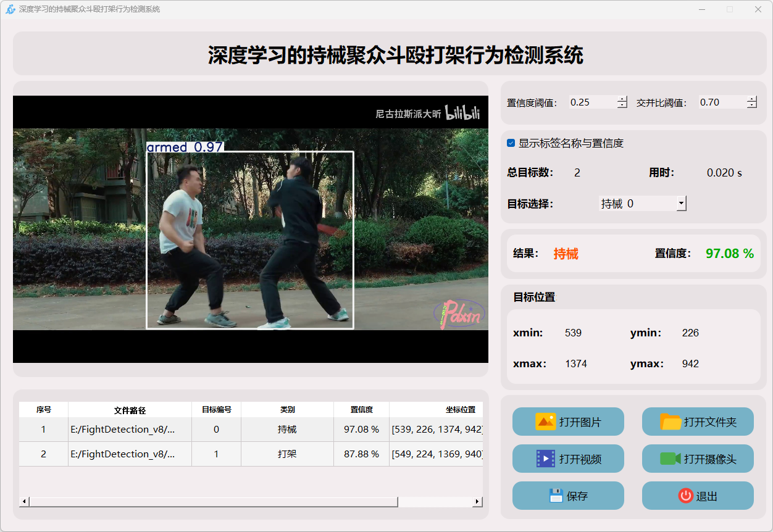Select table row 1 with 持械 result

[287, 430]
